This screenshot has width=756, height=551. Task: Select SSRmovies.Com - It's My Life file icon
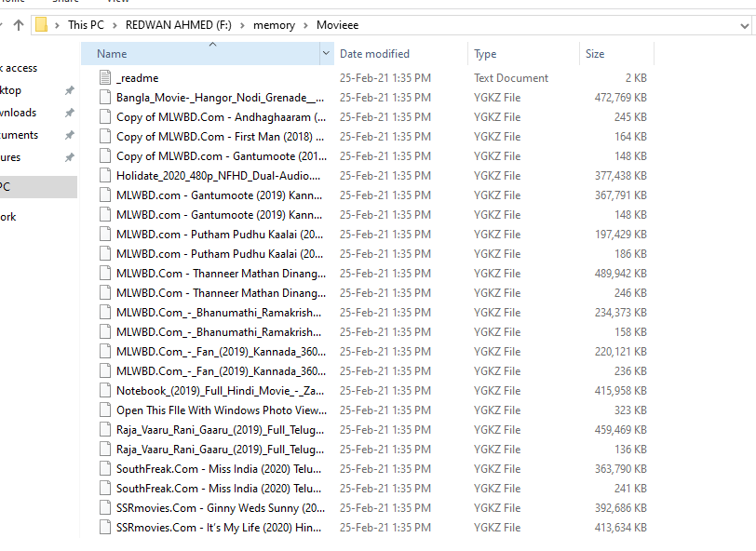tap(105, 527)
